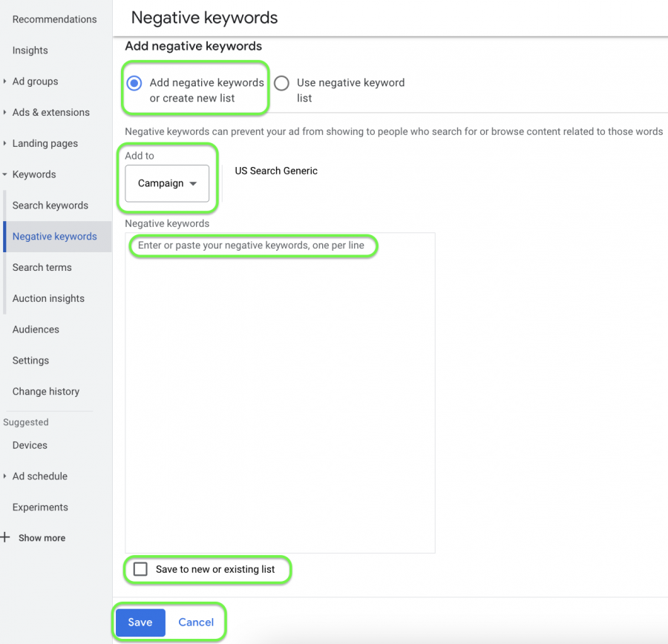
Task: Go to campaign Settings
Action: [x=30, y=360]
